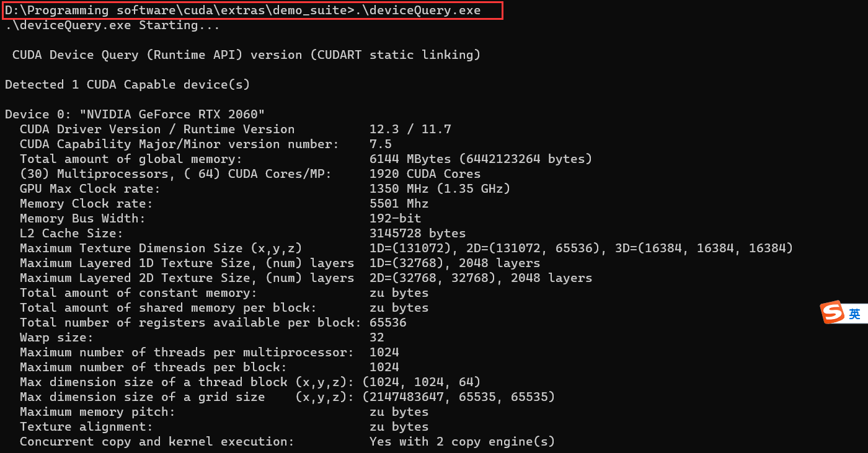Click the '.\deviceQuery.exe Starting...' line
This screenshot has width=868, height=453.
(112, 25)
